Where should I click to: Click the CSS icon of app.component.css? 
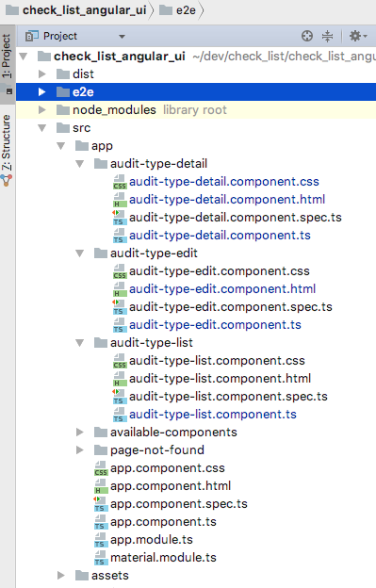click(x=101, y=468)
